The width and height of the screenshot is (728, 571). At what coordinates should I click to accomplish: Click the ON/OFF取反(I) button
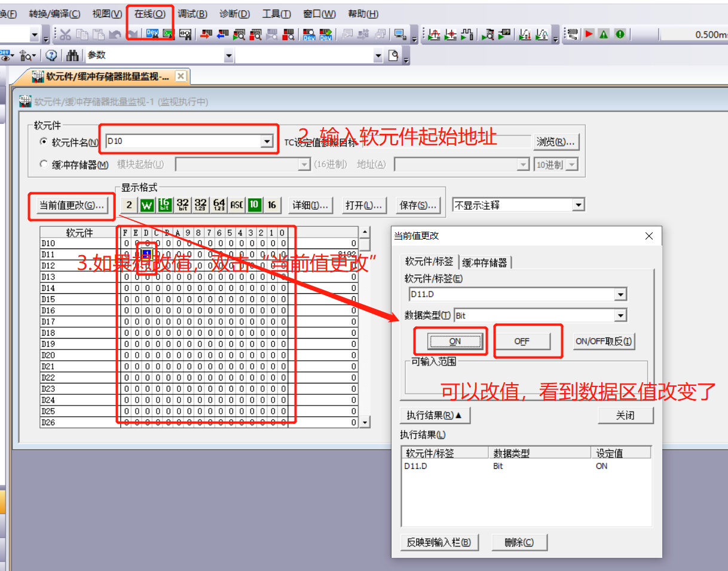click(604, 342)
